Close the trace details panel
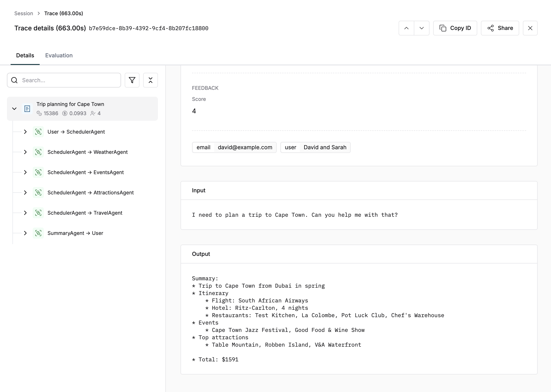Screen dimensions: 551x392 530,28
